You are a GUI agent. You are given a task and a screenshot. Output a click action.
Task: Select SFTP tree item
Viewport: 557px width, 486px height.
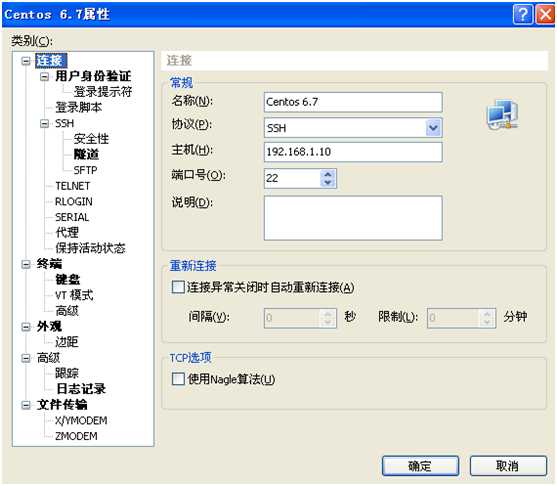pos(85,170)
